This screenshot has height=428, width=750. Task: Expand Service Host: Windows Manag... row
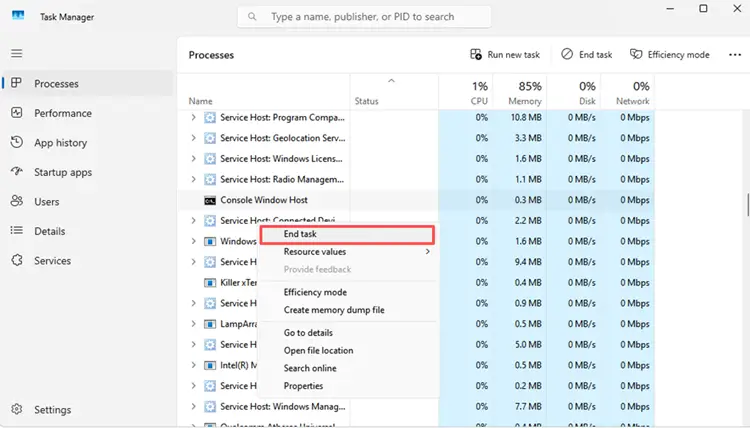click(193, 406)
